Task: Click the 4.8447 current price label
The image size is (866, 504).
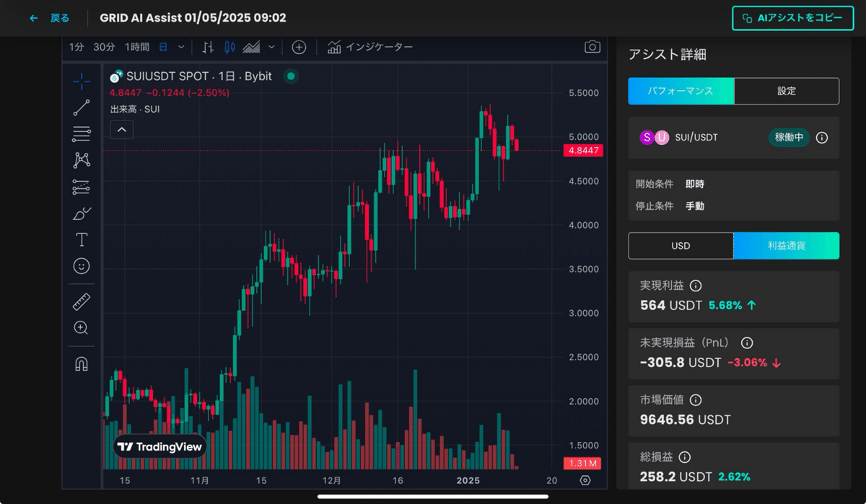Action: coord(583,151)
